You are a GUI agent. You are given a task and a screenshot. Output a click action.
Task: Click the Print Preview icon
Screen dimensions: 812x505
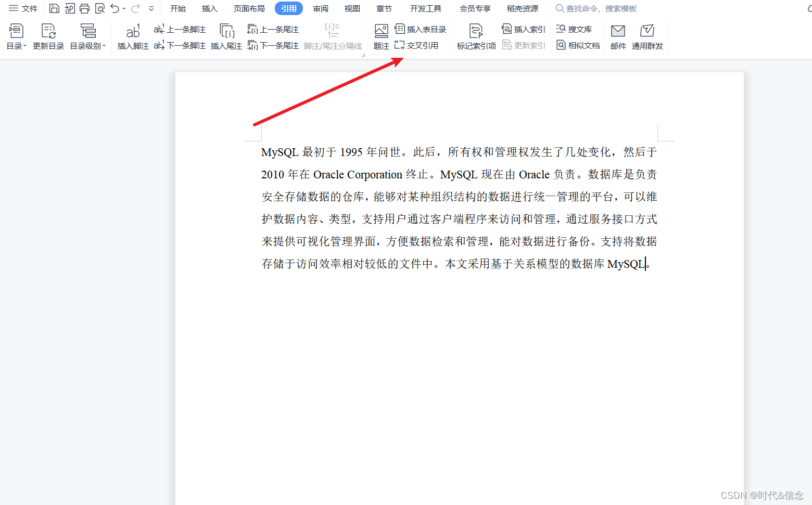pyautogui.click(x=100, y=8)
